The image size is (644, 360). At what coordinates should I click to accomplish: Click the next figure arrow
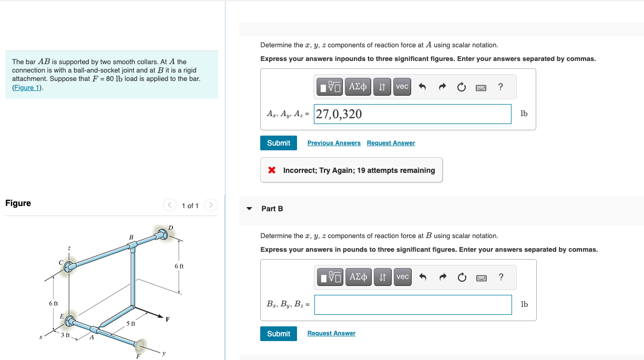(210, 205)
